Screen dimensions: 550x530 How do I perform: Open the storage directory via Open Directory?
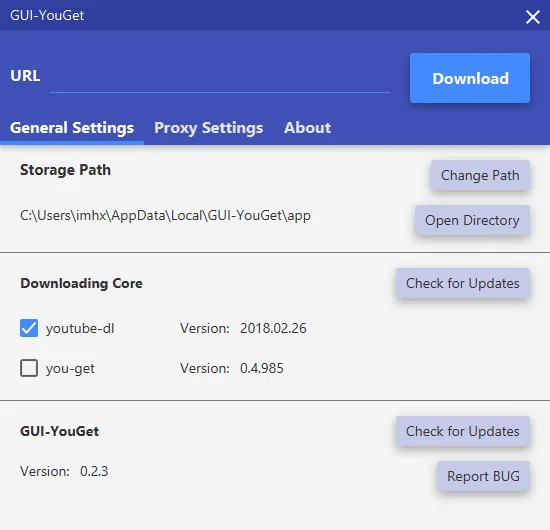472,220
